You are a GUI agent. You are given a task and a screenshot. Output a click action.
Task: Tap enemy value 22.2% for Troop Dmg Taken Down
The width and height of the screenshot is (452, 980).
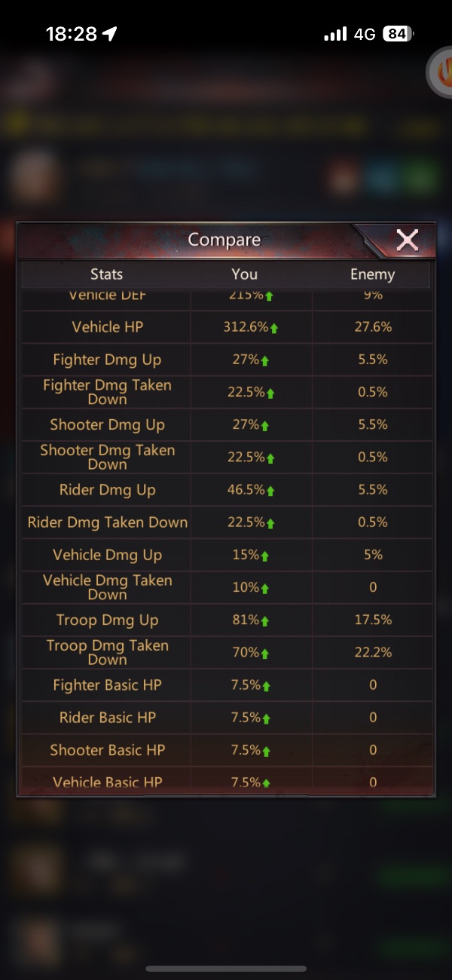(x=373, y=652)
